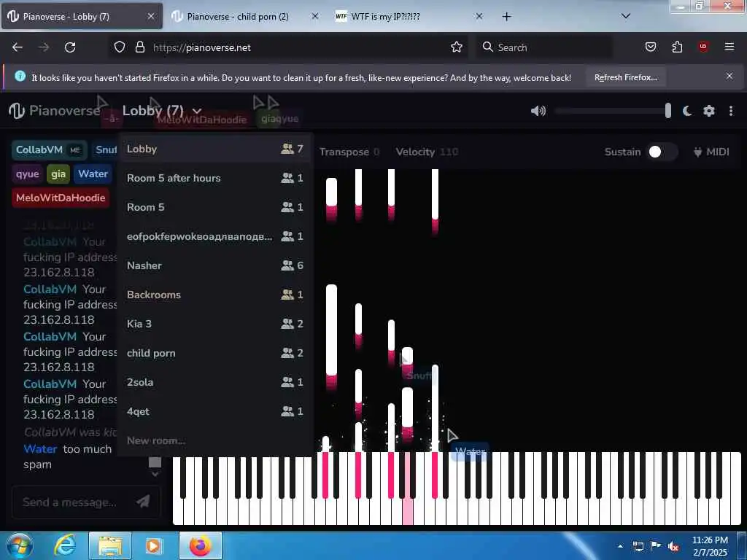Click the network tray icon

(x=638, y=546)
